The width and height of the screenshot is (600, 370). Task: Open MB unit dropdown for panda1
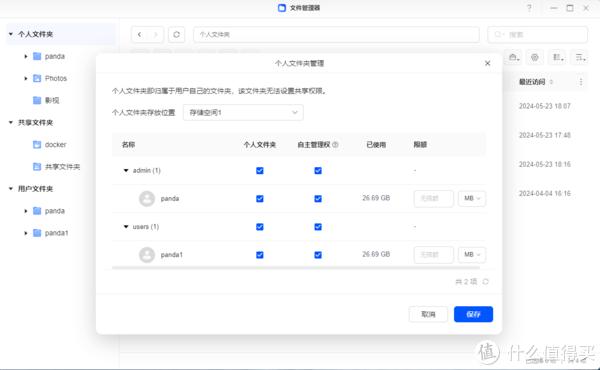pos(472,254)
